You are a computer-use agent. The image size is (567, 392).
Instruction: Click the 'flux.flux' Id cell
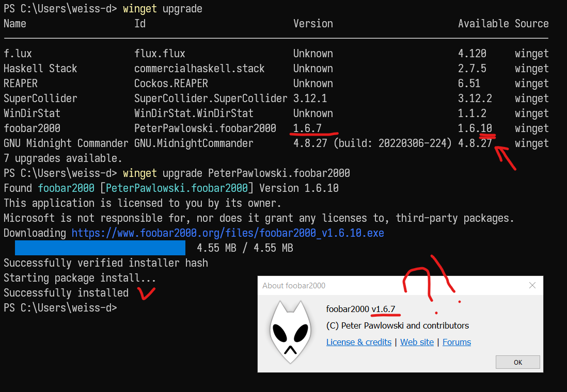(160, 54)
